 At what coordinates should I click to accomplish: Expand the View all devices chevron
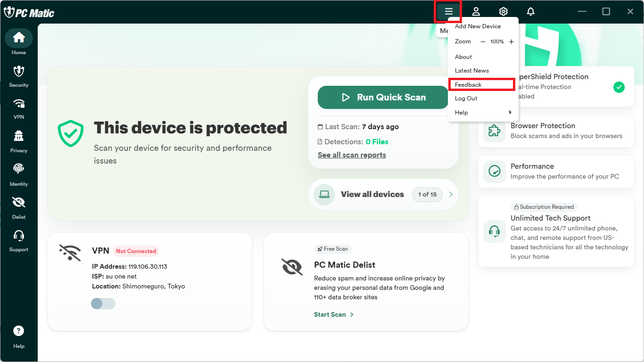coord(451,194)
